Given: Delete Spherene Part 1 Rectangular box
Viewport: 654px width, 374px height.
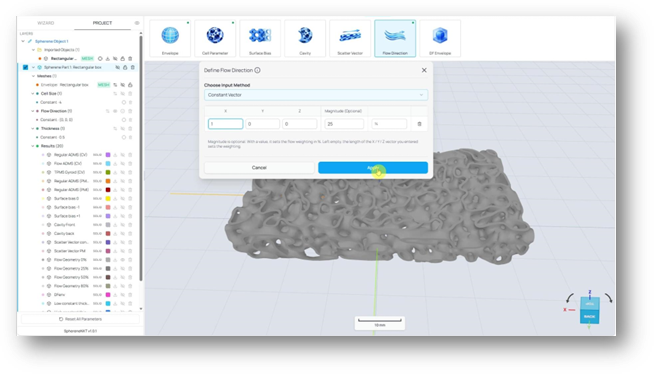Looking at the screenshot, I should [133, 67].
